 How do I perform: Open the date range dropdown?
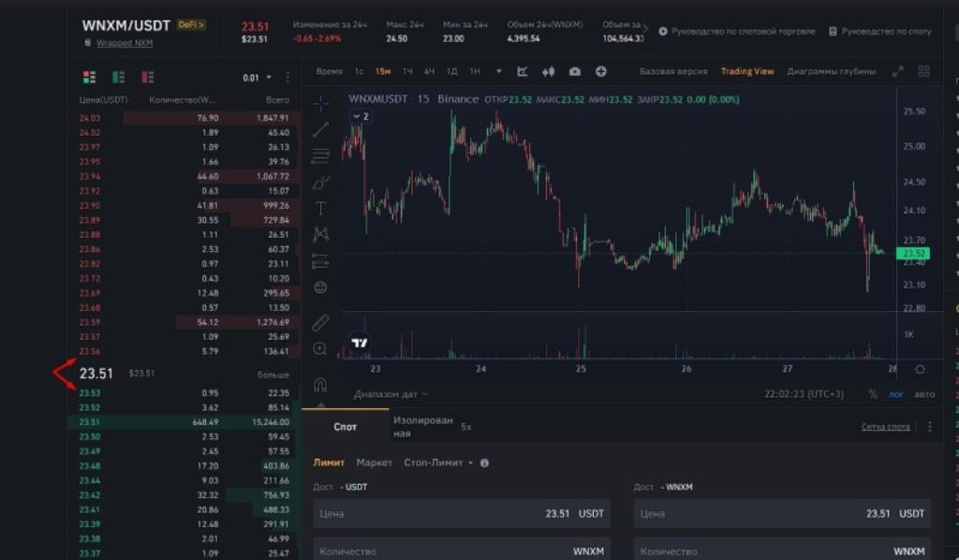(x=391, y=394)
